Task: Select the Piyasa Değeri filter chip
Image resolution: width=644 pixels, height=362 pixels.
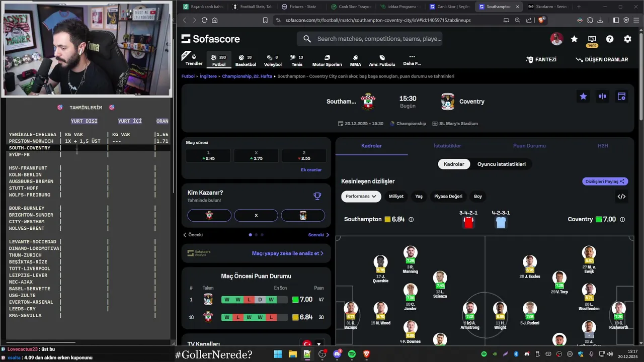Action: coord(448,197)
